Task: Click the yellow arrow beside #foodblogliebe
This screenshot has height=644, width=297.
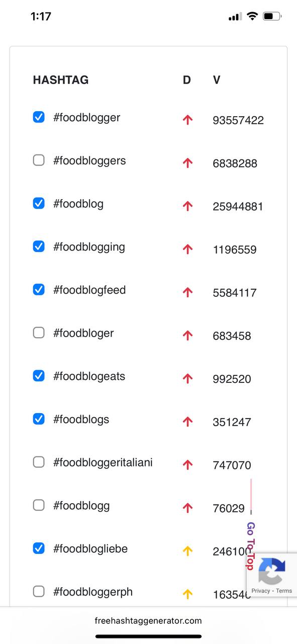Action: 187,551
